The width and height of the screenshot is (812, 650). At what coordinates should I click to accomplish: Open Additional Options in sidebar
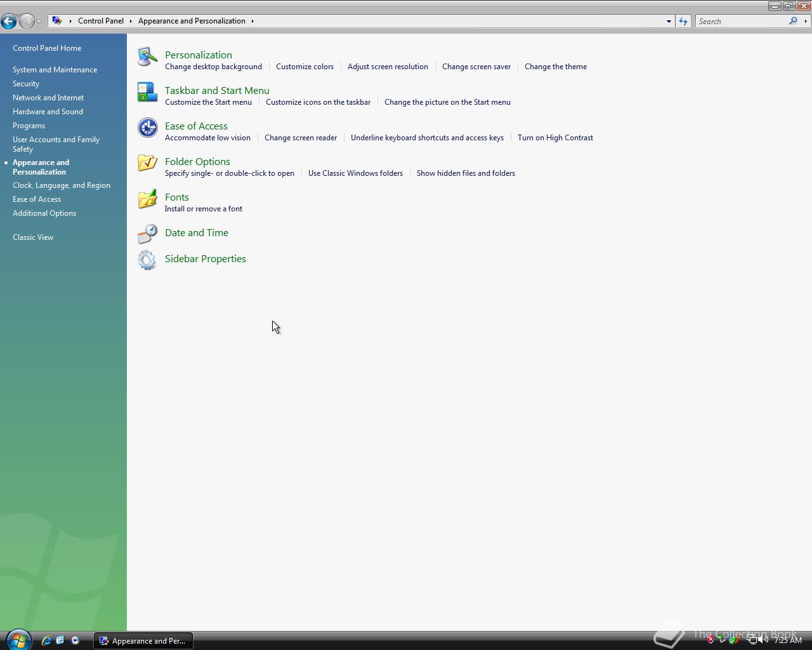click(x=44, y=213)
